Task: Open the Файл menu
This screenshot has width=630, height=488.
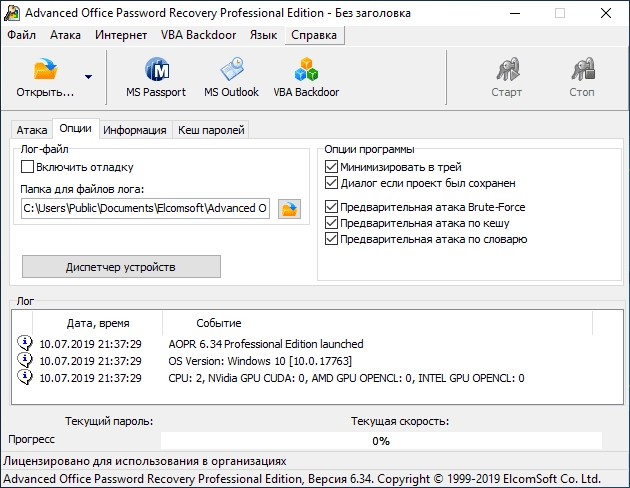Action: 22,35
